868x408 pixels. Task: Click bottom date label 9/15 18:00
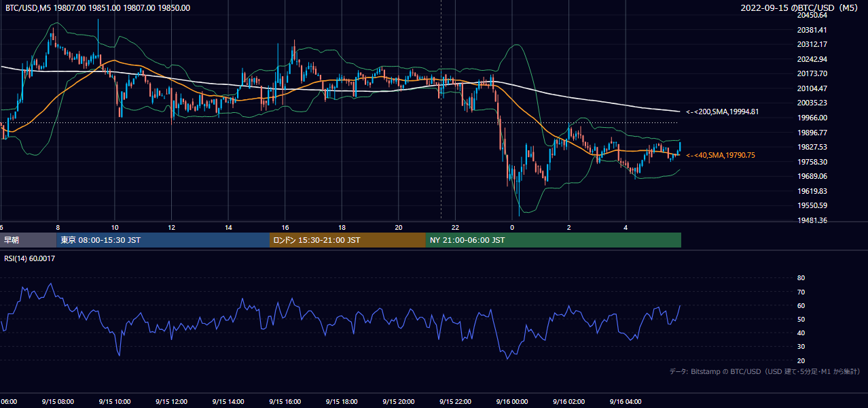pos(342,401)
